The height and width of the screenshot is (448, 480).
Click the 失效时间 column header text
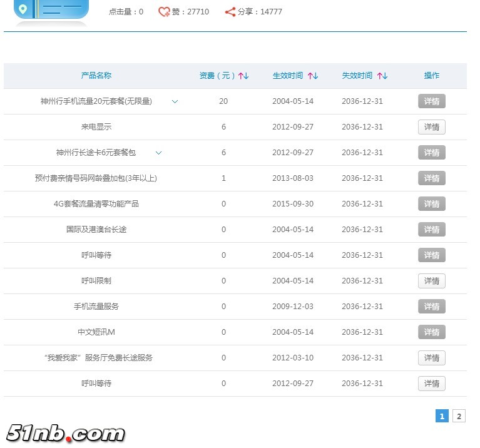tap(357, 76)
